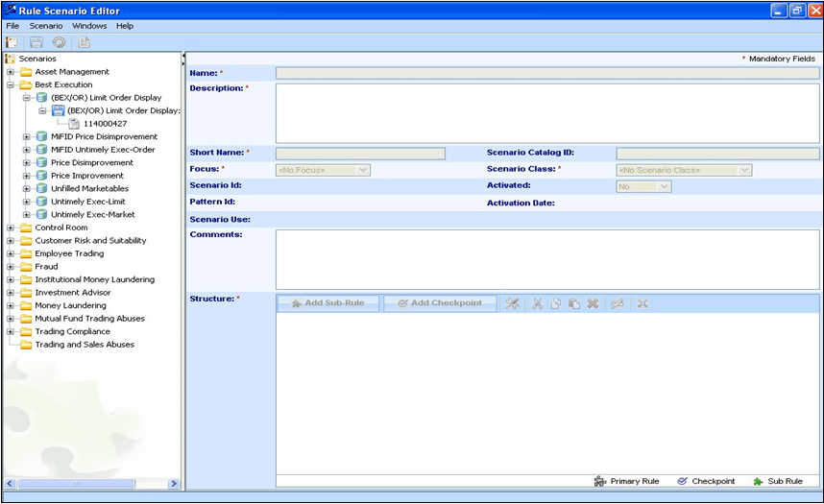824x504 pixels.
Task: Click the tree horizontal scrollbar thumb
Action: (76, 484)
